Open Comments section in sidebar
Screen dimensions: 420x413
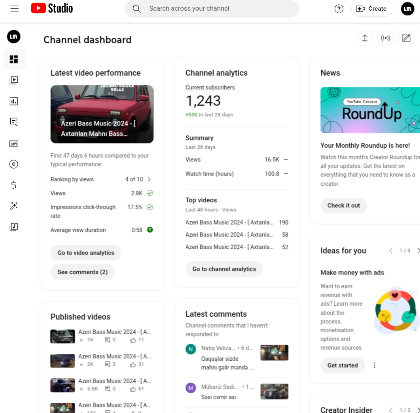[14, 122]
